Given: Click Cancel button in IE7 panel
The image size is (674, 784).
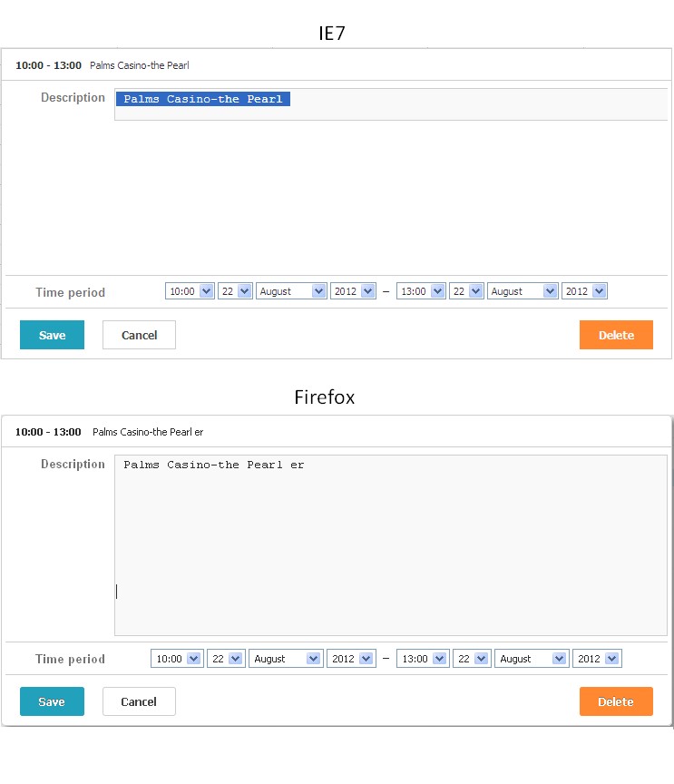Looking at the screenshot, I should [139, 335].
